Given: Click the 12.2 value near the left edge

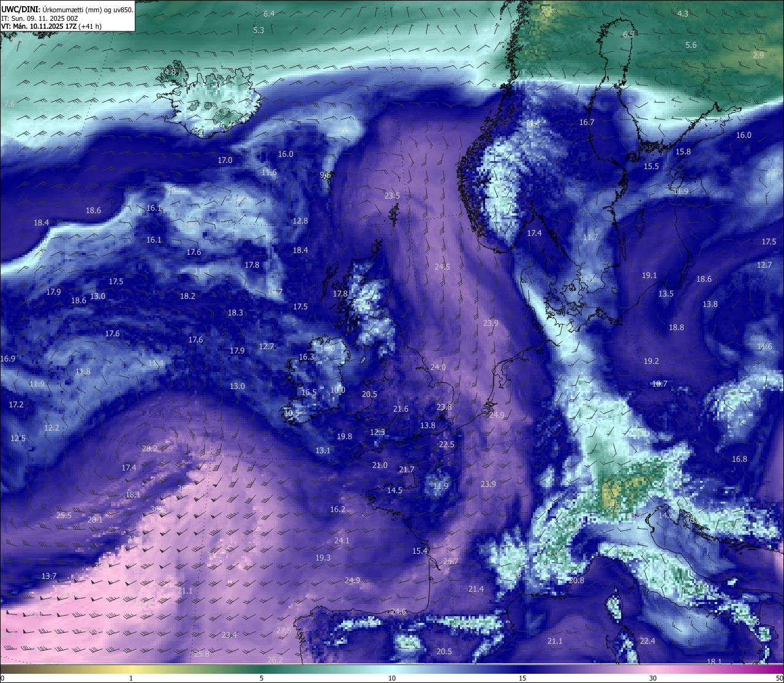Looking at the screenshot, I should tap(51, 428).
